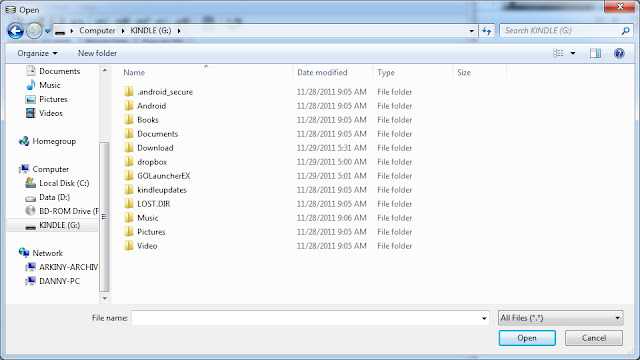Close the Open dialog window
640x360 pixels.
click(x=619, y=7)
